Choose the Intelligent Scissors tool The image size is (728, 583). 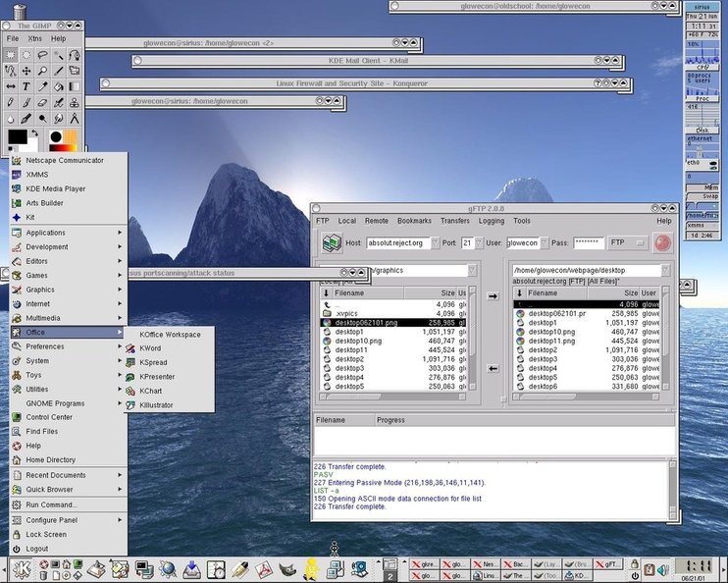click(x=10, y=71)
